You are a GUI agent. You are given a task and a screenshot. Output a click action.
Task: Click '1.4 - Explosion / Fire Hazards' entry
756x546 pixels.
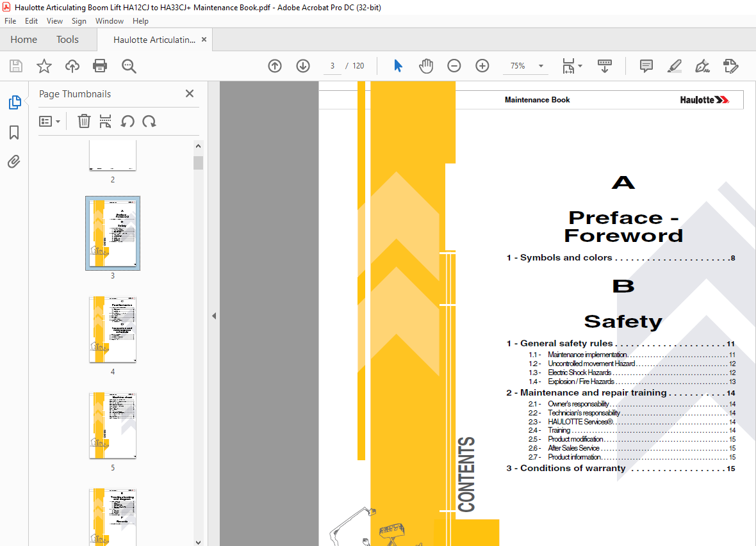tap(632, 381)
